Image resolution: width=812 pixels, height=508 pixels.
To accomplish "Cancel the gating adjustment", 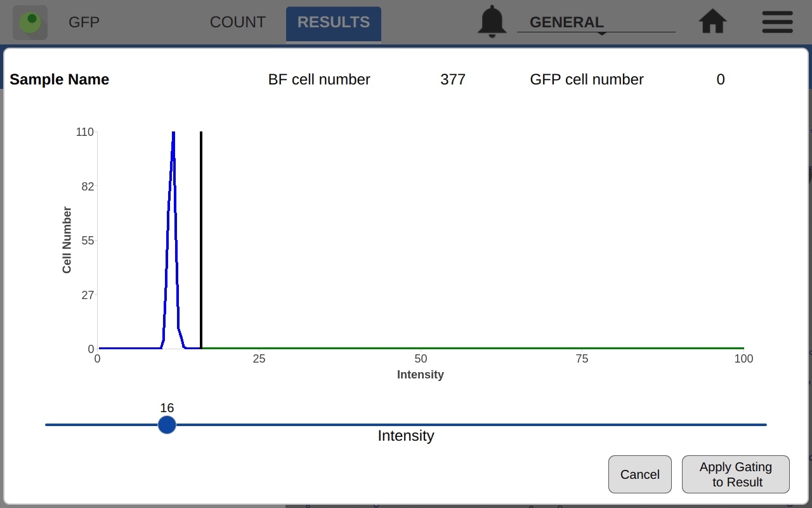I will [639, 474].
